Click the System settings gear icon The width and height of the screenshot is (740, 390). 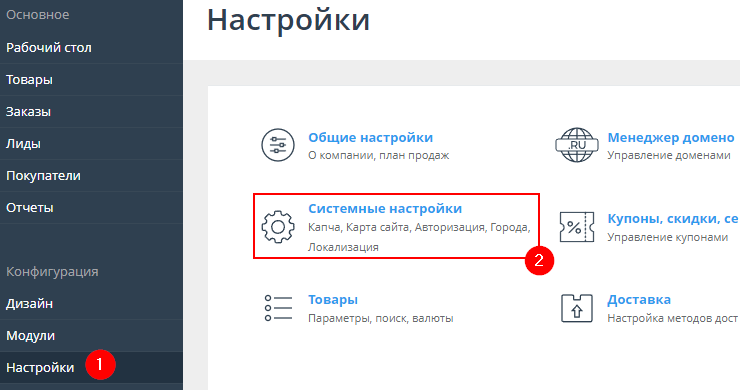pos(278,227)
